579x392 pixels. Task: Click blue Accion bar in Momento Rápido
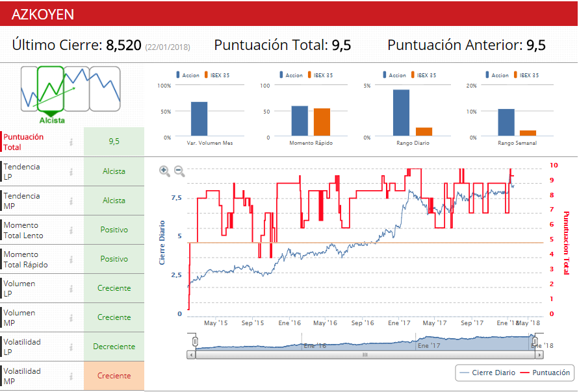tap(300, 121)
